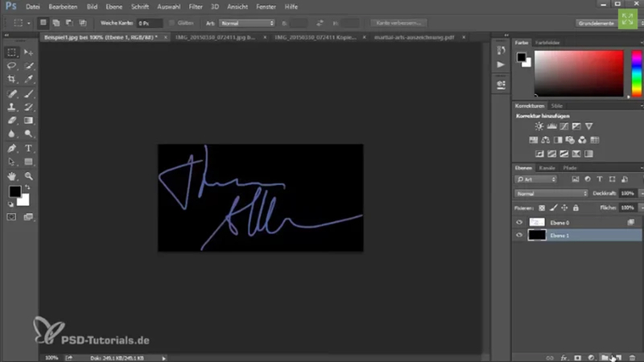This screenshot has height=362, width=644.
Task: Select the Crop tool
Action: (11, 79)
